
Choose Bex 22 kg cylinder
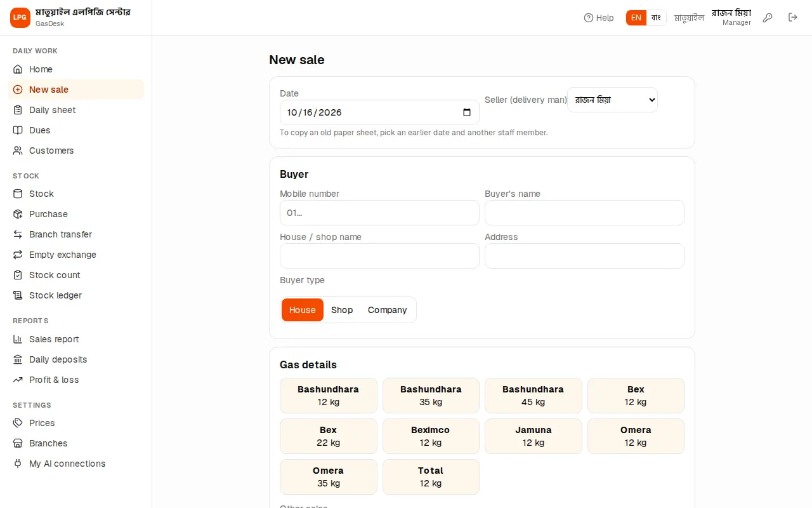tap(329, 436)
